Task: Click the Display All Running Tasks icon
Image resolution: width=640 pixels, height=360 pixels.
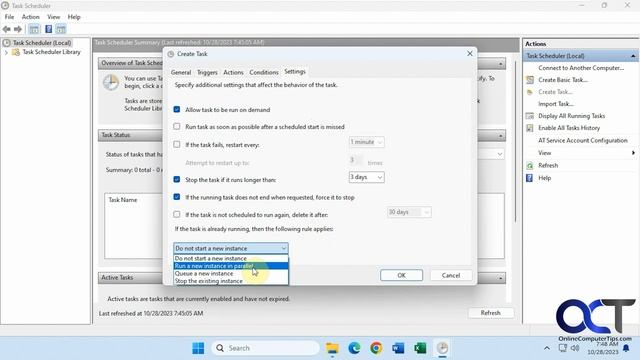Action: [530, 116]
